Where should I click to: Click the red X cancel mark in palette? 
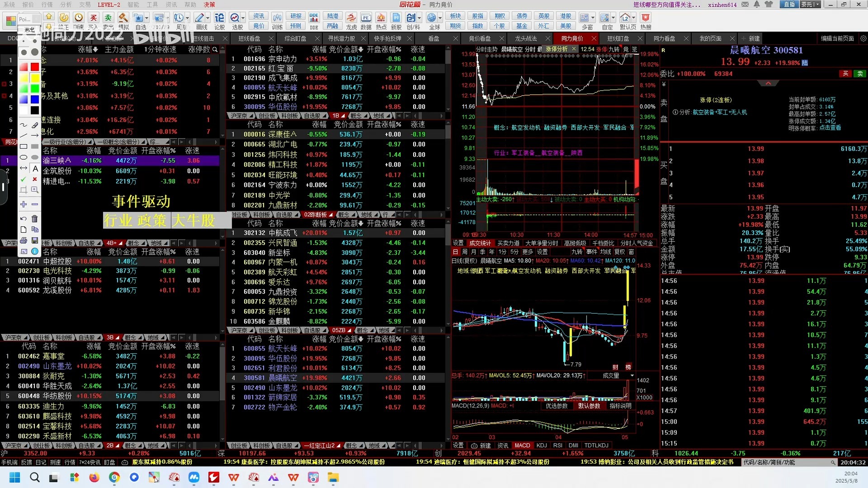pyautogui.click(x=35, y=179)
